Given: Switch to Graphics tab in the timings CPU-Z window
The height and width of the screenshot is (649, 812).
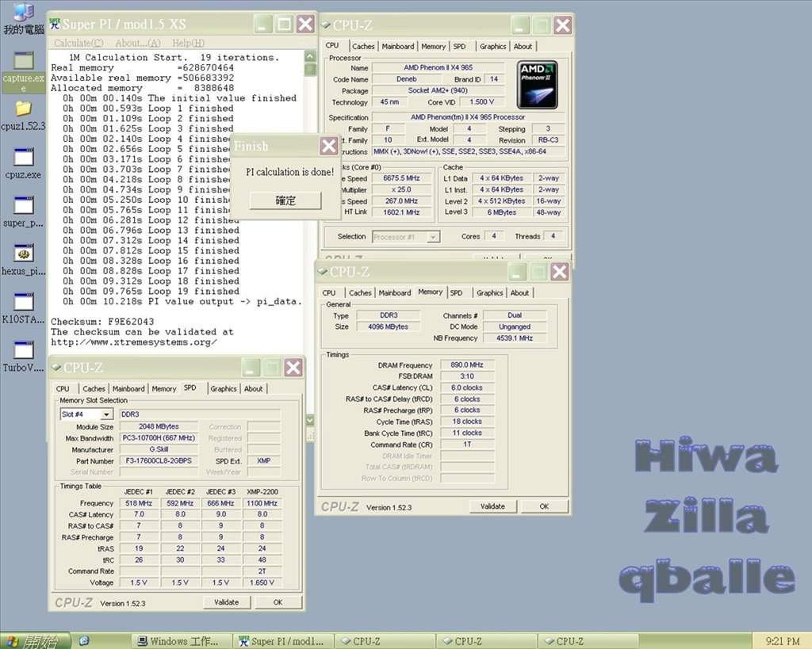Looking at the screenshot, I should (489, 293).
